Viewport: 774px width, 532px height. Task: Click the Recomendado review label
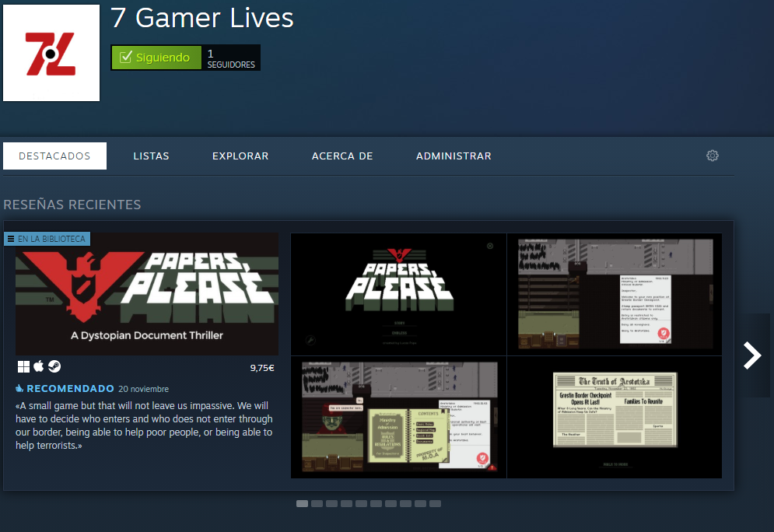[70, 388]
